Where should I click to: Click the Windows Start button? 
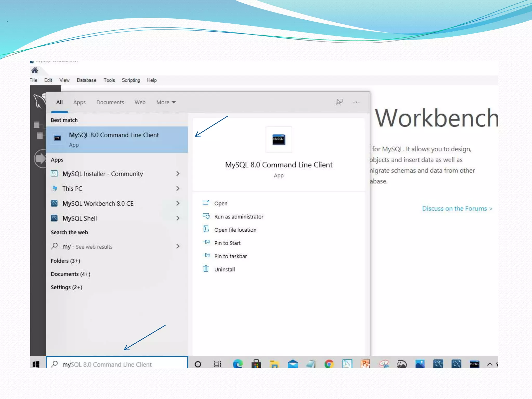point(36,364)
